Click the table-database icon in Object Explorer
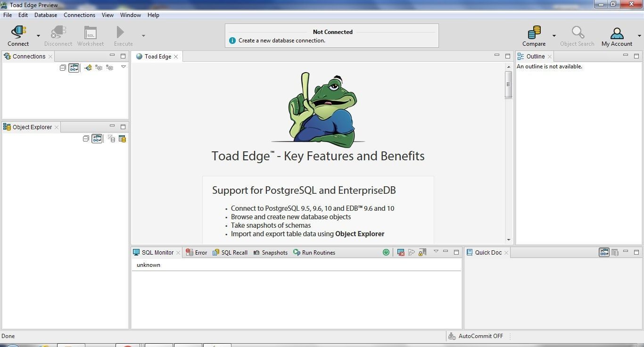Screen dimensions: 644x347 (122, 139)
